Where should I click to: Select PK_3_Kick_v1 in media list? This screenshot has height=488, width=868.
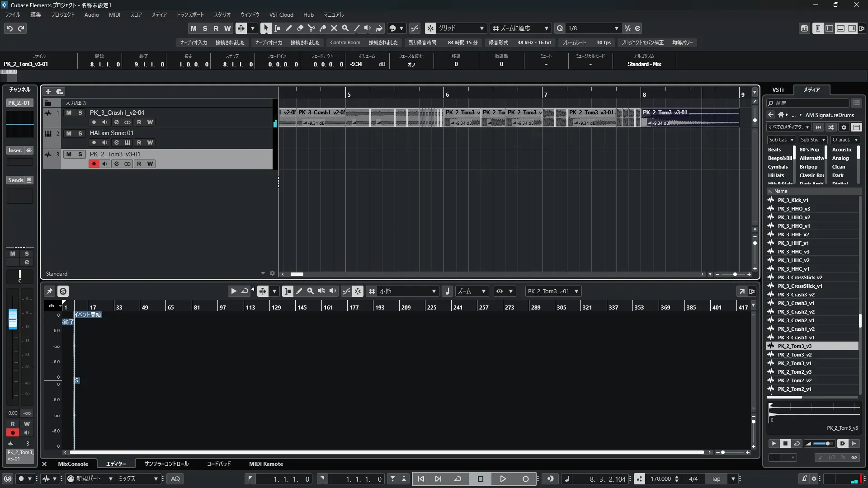point(793,200)
